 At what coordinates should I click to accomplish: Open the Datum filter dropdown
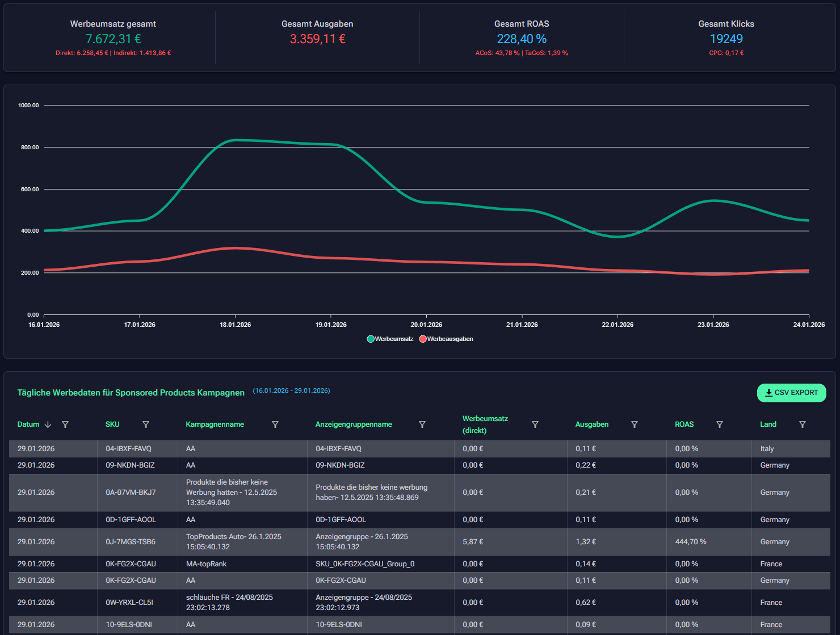coord(66,424)
